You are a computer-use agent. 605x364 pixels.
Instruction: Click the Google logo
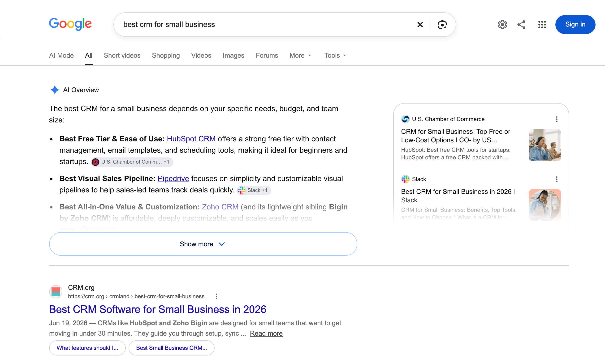tap(70, 24)
